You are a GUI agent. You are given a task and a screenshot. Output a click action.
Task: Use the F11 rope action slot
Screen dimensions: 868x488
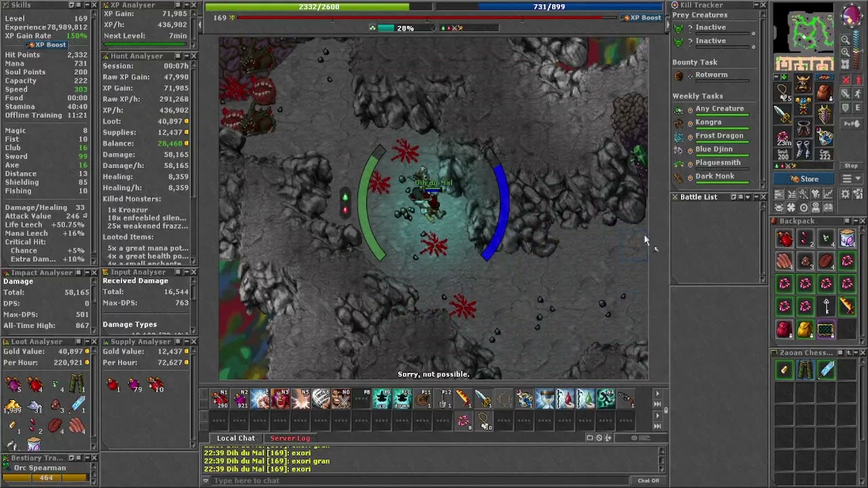coord(424,399)
